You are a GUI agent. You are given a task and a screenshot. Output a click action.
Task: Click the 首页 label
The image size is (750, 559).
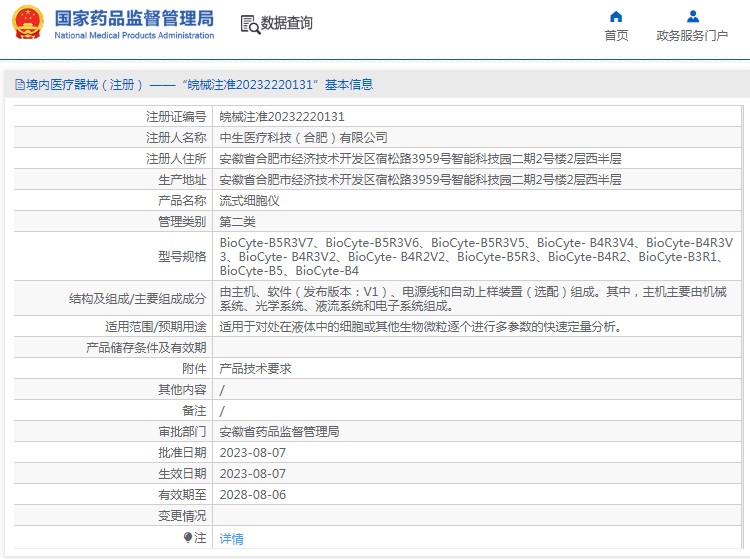[616, 35]
